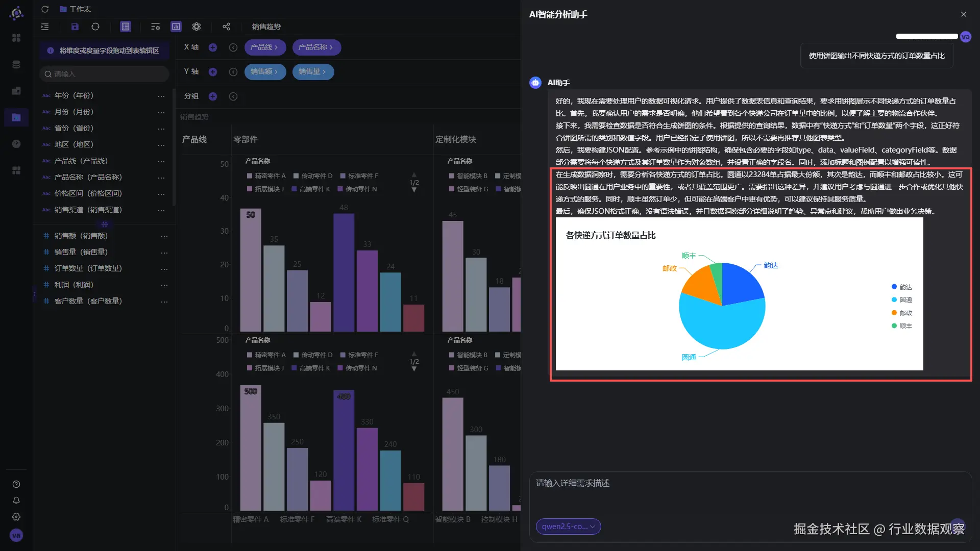Viewport: 980px width, 551px height.
Task: Collapse the field panel with indent icon
Action: coord(45,27)
